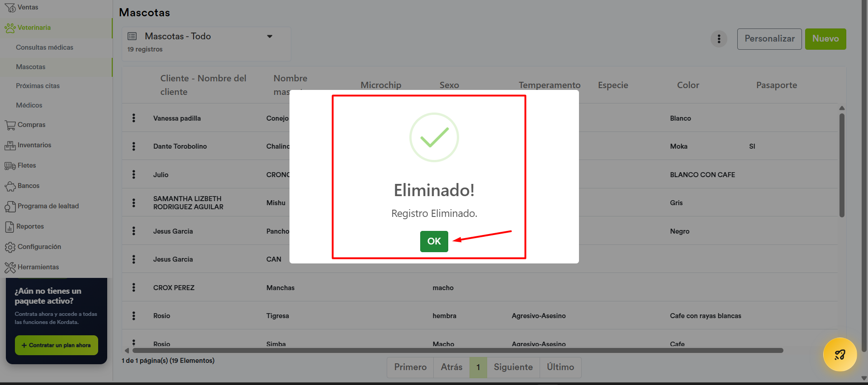Open Compras shopping cart icon
Screen dimensions: 868x385
tap(10, 125)
